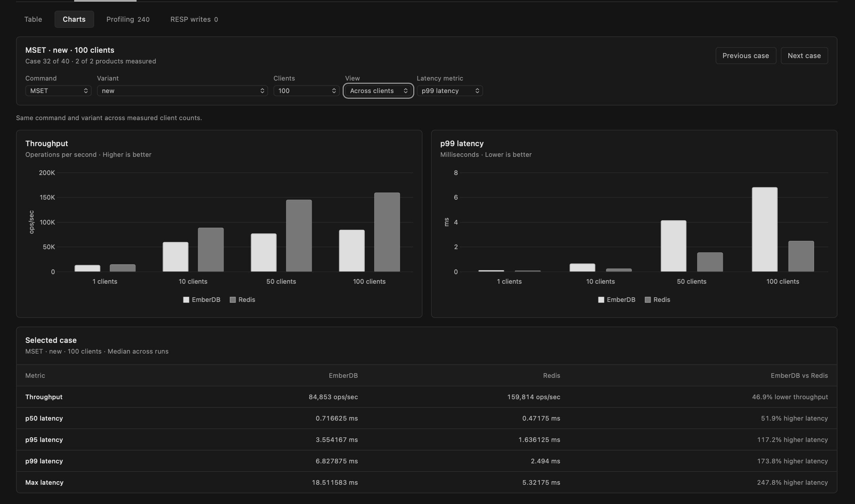Click the Throughput row label in table
The height and width of the screenshot is (504, 855).
click(44, 397)
